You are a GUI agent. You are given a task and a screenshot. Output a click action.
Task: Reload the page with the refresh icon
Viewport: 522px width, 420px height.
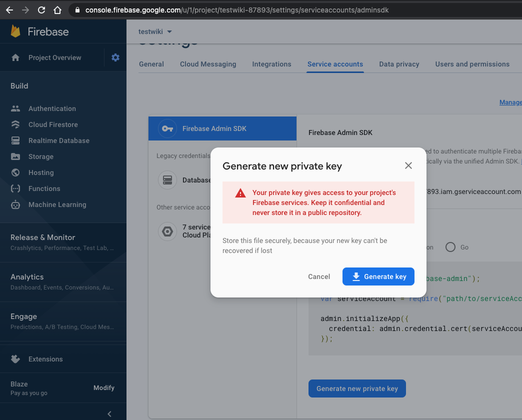tap(41, 10)
